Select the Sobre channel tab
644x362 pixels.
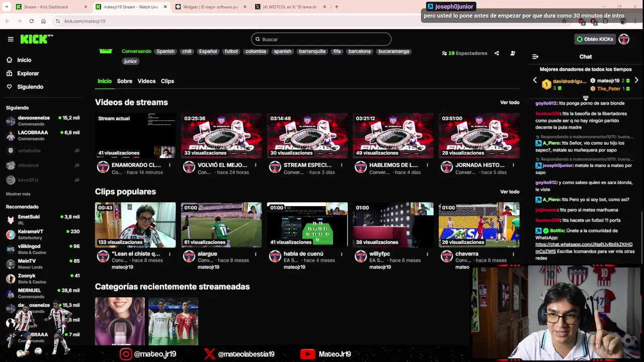coord(125,81)
